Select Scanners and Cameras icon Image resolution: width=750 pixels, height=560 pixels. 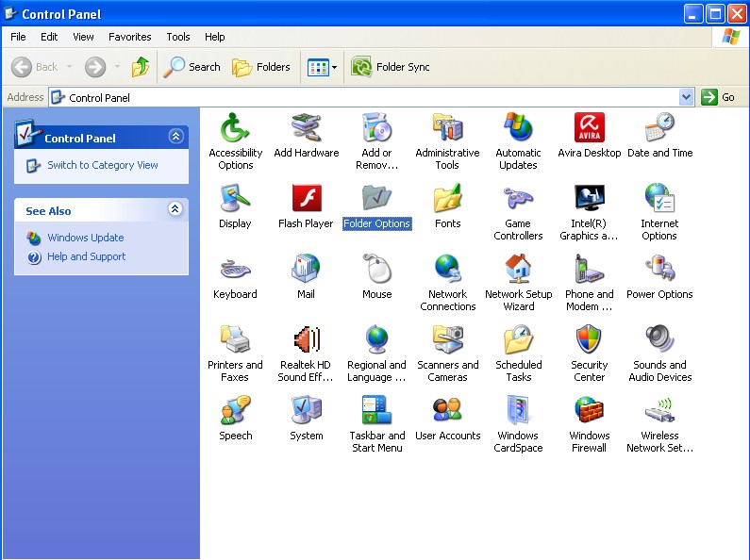click(448, 339)
